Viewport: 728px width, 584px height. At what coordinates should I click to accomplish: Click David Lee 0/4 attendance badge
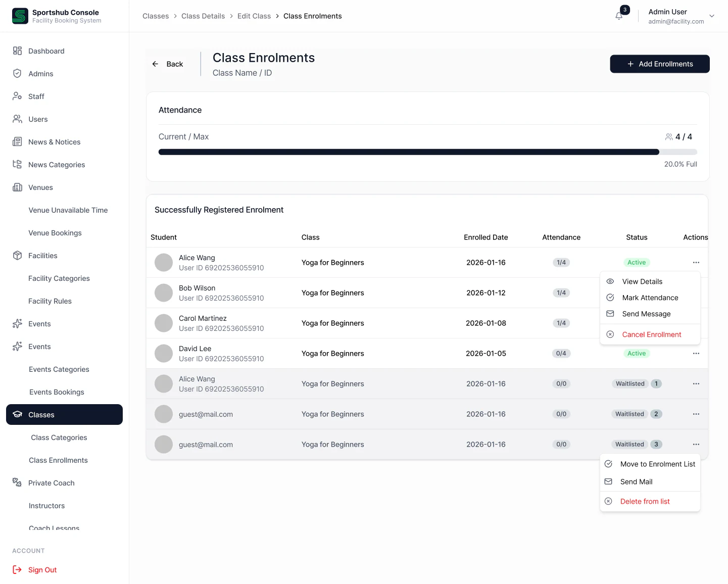pos(561,354)
